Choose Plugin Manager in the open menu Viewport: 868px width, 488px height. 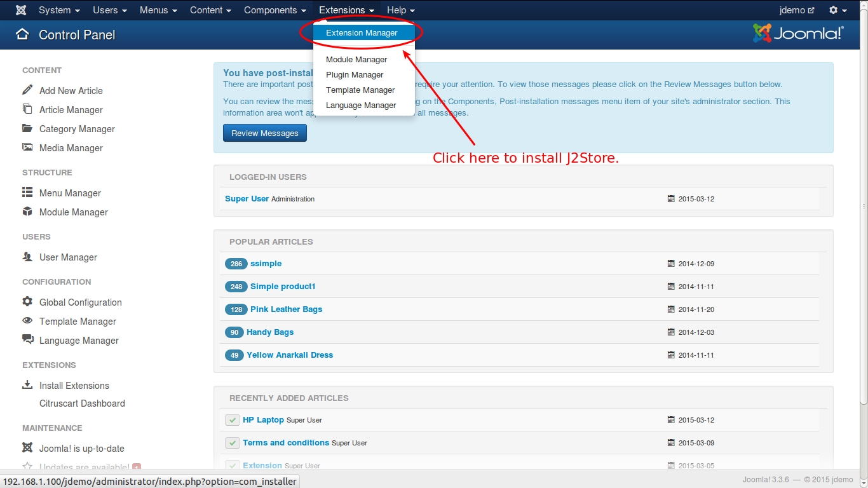coord(355,75)
